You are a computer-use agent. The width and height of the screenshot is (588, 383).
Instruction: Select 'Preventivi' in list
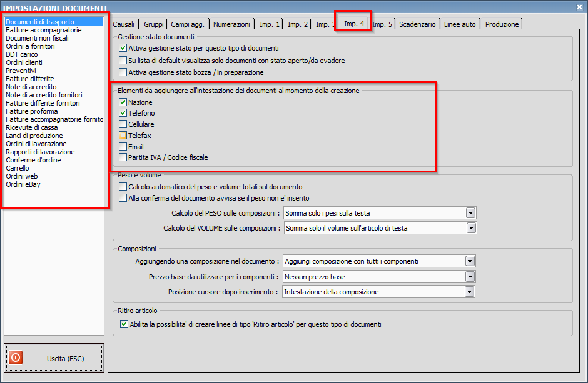pyautogui.click(x=54, y=71)
